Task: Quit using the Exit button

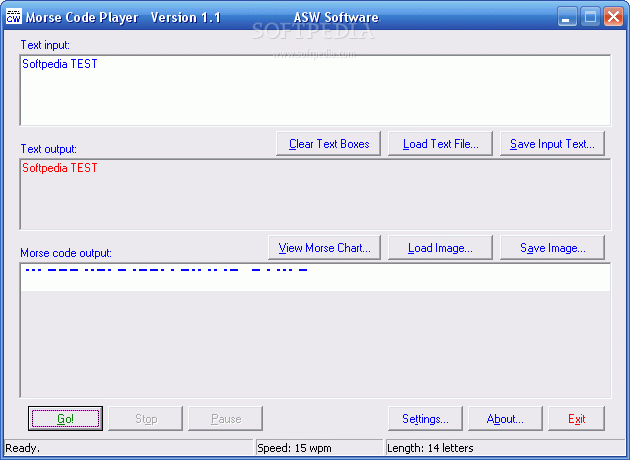Action: point(576,419)
